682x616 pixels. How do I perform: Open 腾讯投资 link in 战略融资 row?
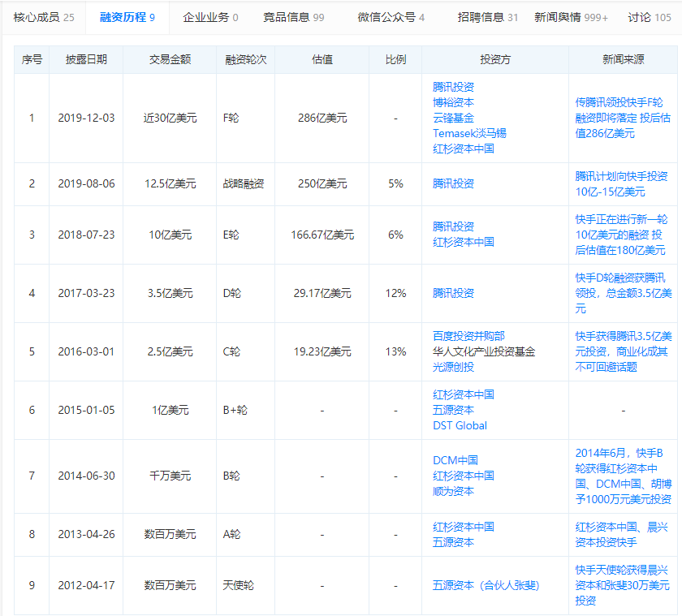[x=453, y=183]
